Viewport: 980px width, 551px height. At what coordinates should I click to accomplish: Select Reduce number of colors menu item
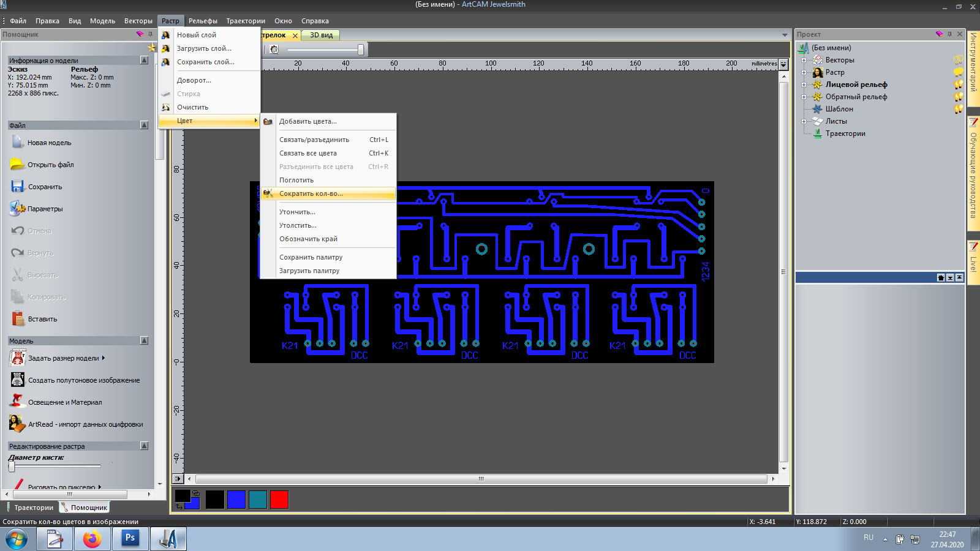click(x=311, y=193)
